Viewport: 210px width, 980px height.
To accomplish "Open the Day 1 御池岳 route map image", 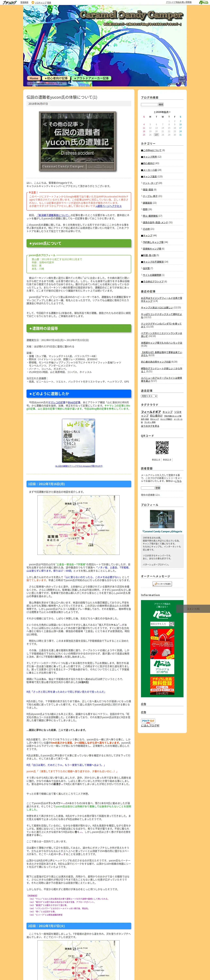I will click(79, 525).
